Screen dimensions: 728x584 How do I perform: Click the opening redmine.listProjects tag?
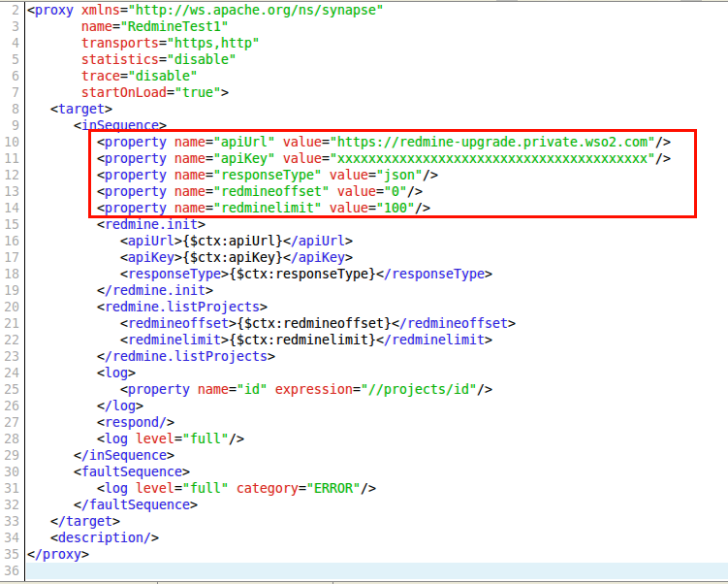pyautogui.click(x=182, y=307)
